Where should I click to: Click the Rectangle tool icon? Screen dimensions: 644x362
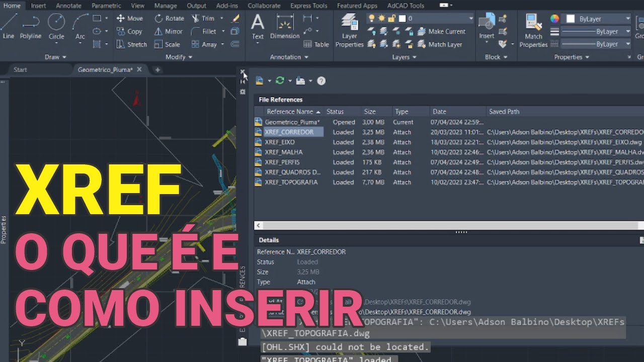click(x=97, y=18)
